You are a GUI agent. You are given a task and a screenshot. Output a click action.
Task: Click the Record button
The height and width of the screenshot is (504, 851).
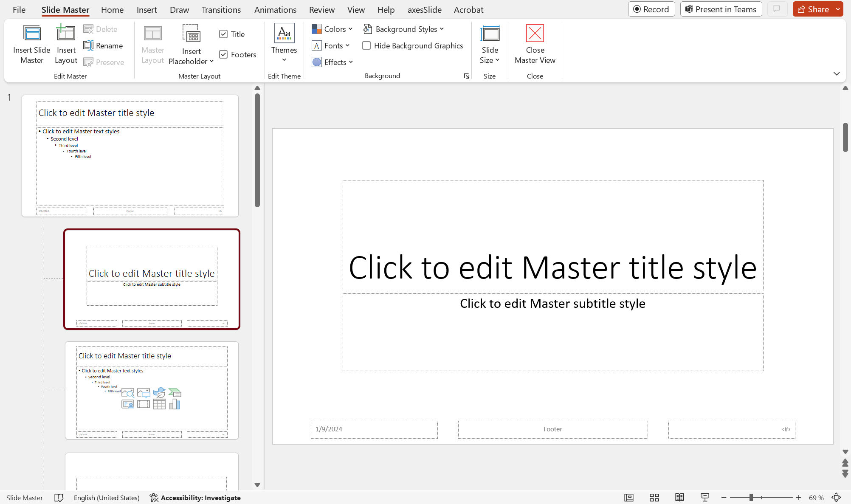tap(651, 9)
